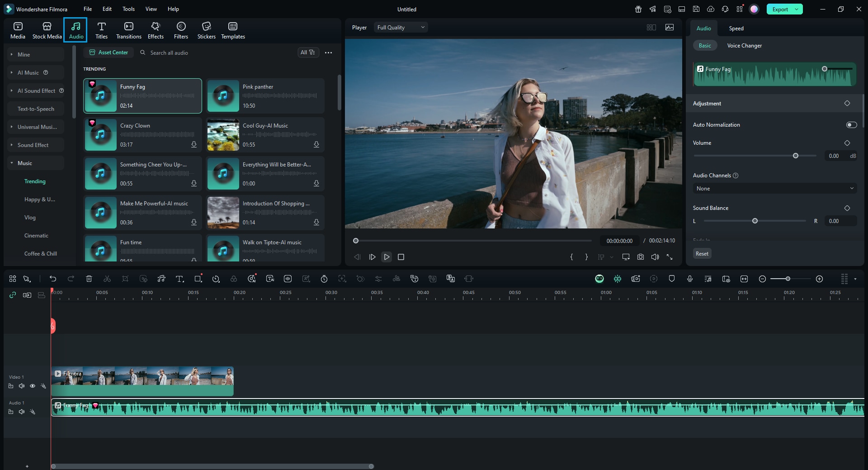Toggle Video 1 track visibility eye

tap(33, 386)
